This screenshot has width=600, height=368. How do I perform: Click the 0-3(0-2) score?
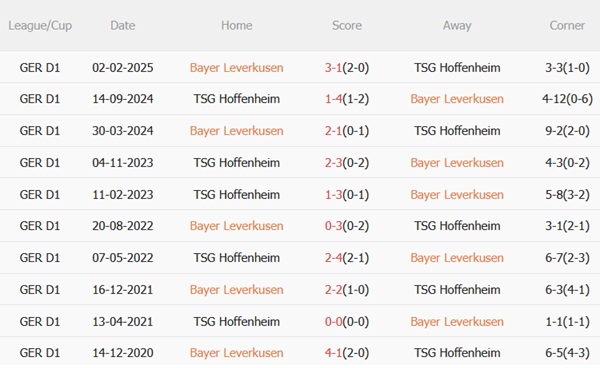(x=347, y=226)
